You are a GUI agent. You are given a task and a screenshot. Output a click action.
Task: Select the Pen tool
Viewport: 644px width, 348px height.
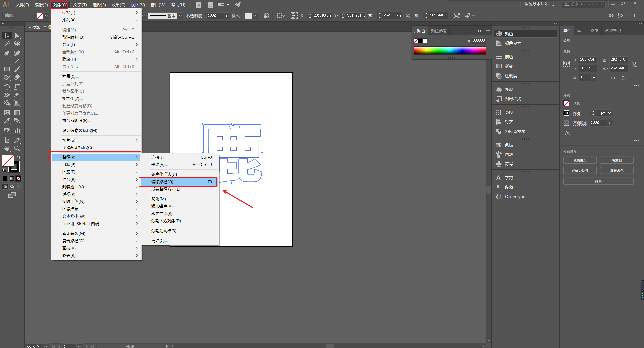[7, 53]
